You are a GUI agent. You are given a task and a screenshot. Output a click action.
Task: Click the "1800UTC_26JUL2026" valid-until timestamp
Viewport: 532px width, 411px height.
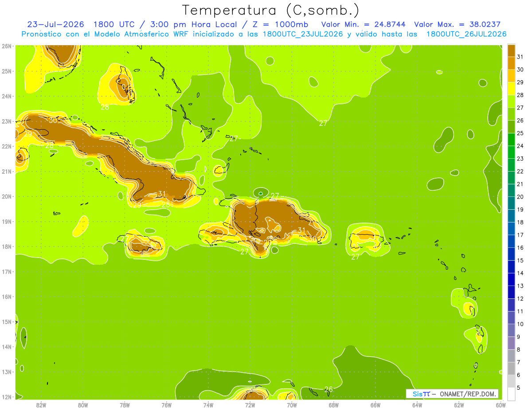tap(466, 34)
